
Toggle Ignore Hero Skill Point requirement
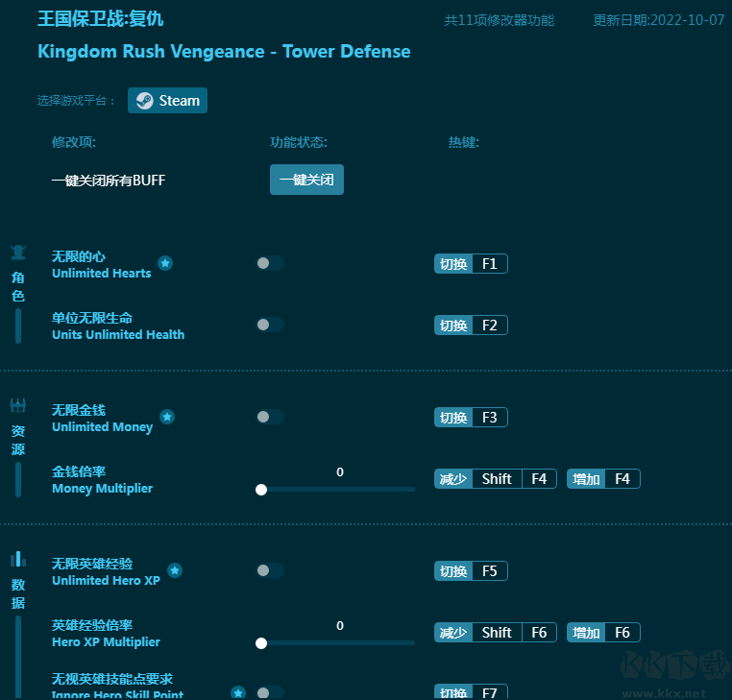pos(270,692)
